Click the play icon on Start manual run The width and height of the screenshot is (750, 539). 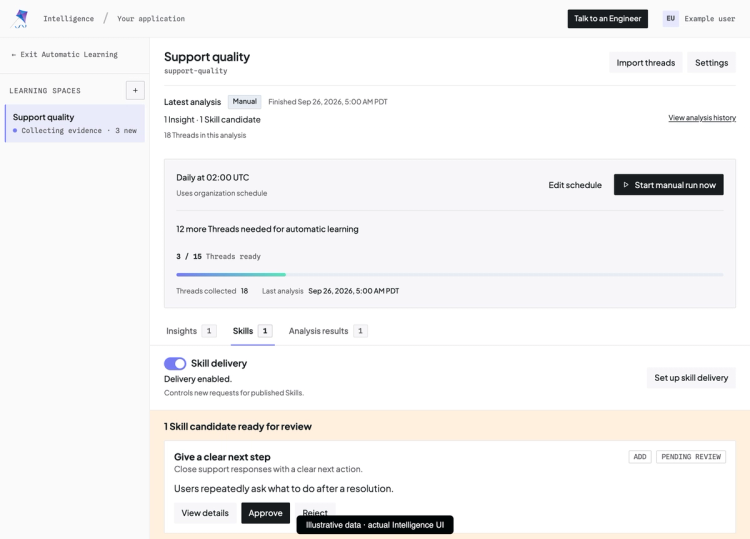(626, 185)
